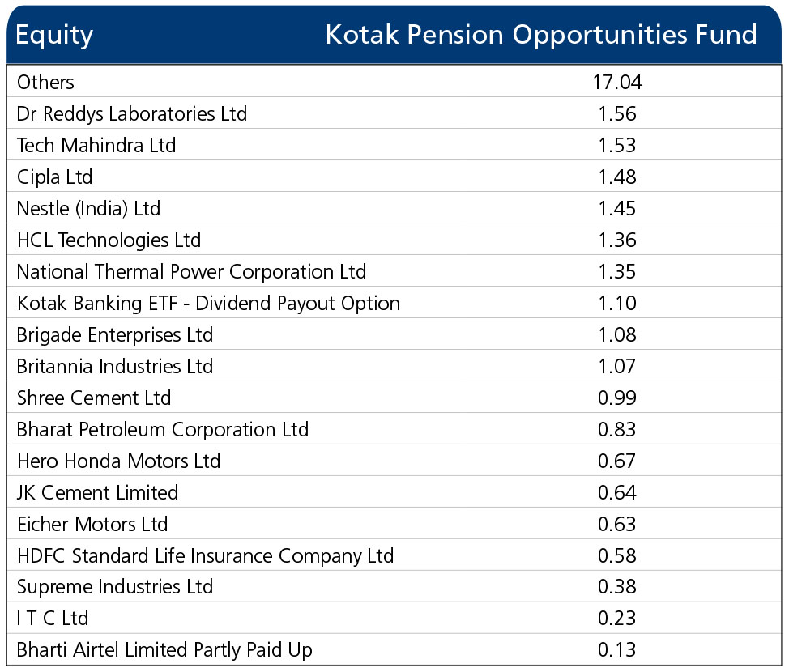Screen dimensions: 789x672
Task: Click Tech Mahindra Ltd entry
Action: pyautogui.click(x=96, y=145)
